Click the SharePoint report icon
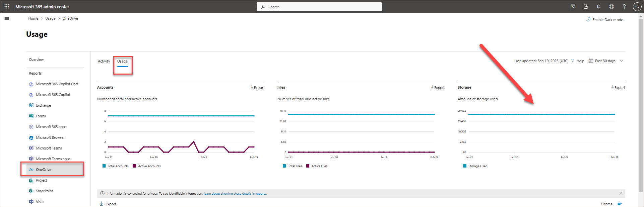This screenshot has height=207, width=644. [31, 191]
